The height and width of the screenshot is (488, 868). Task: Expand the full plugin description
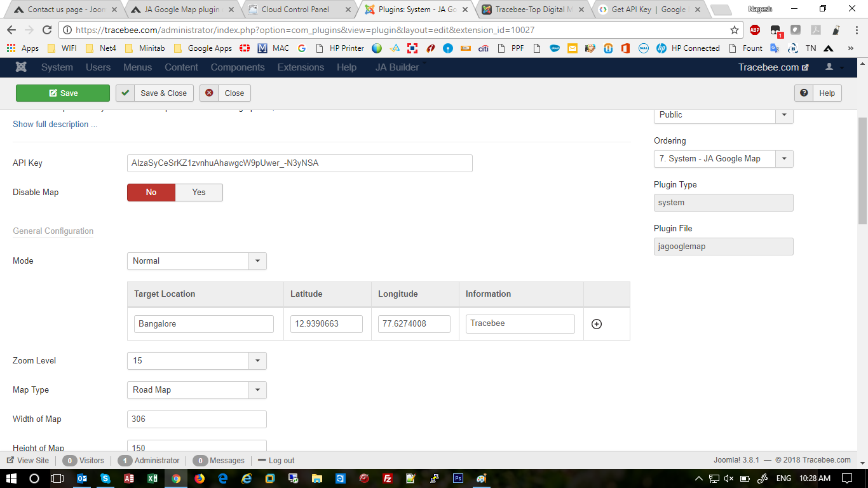click(x=55, y=125)
